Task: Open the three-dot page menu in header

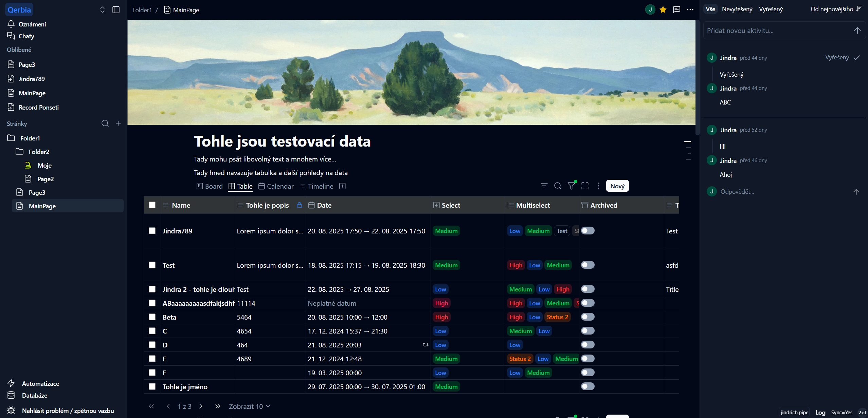Action: point(690,10)
